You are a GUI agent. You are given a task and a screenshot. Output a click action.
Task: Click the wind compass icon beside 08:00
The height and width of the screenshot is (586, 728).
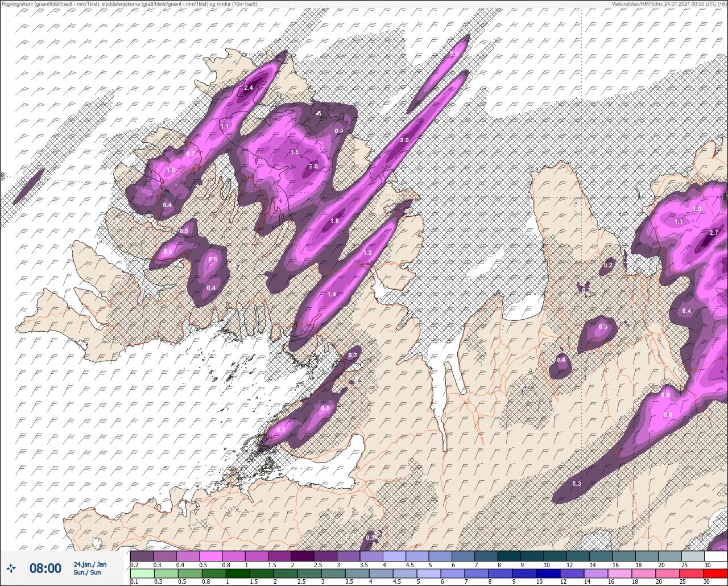coord(11,568)
